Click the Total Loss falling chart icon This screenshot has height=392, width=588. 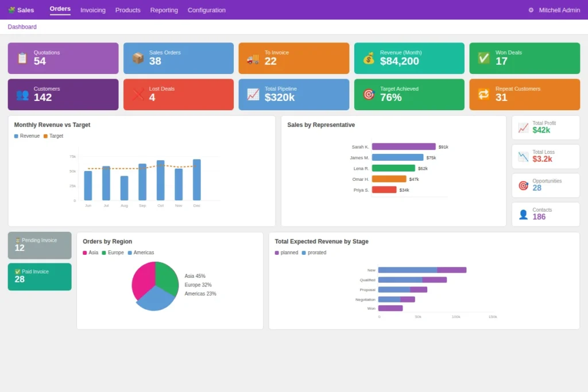pyautogui.click(x=523, y=157)
